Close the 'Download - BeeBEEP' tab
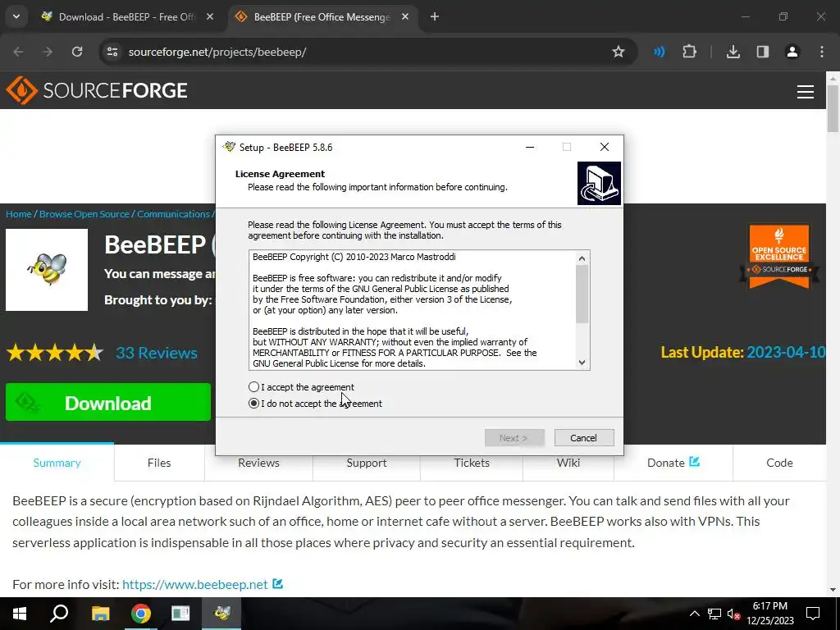Screen dimensions: 840x630 210,16
